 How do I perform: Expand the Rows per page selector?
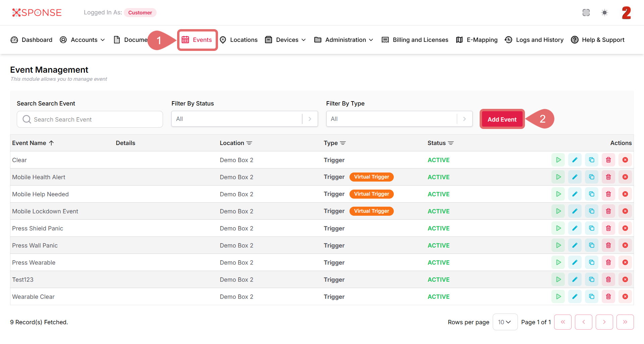[504, 322]
